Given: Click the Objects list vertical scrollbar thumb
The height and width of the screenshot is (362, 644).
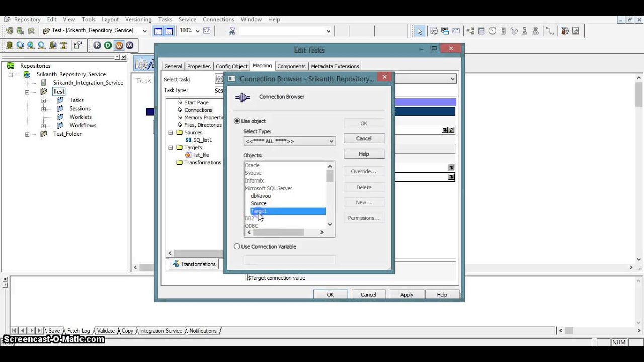Looking at the screenshot, I should [330, 176].
